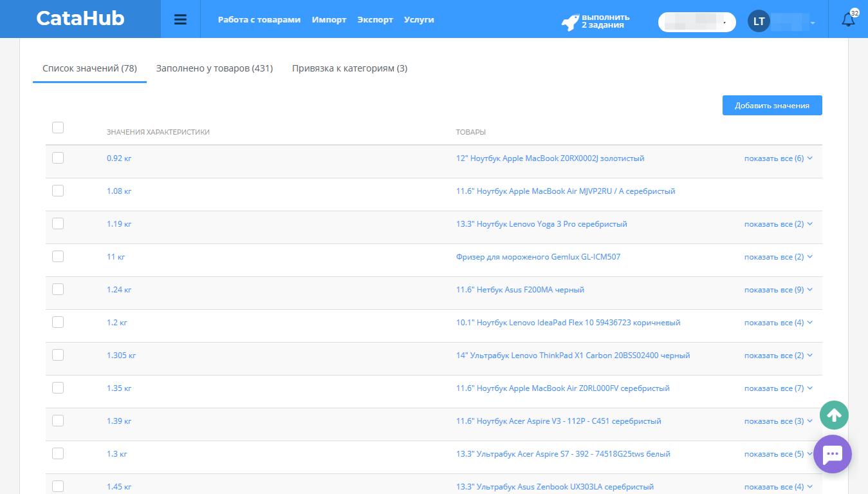Open the 1.35 кг value link
The width and height of the screenshot is (868, 494).
point(119,388)
